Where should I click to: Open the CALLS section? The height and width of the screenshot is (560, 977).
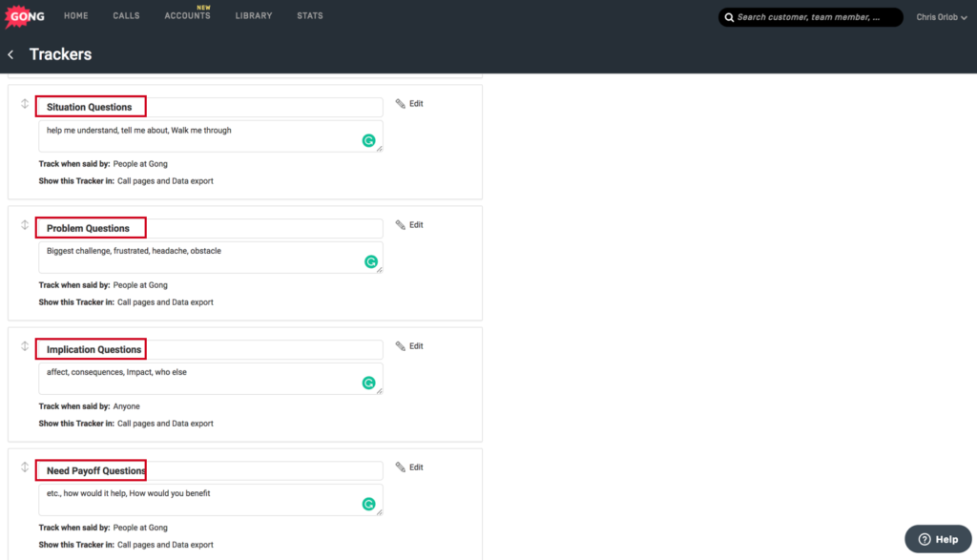point(125,15)
